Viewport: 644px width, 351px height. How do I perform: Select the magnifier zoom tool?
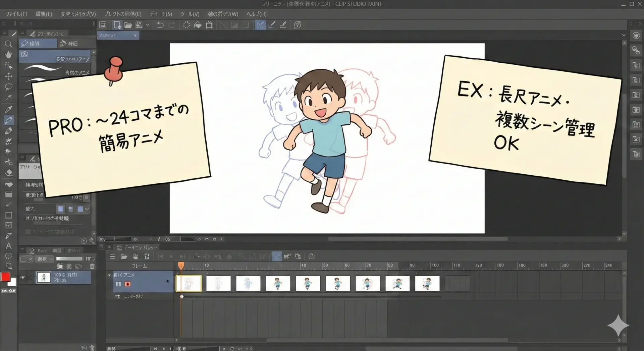tap(8, 44)
